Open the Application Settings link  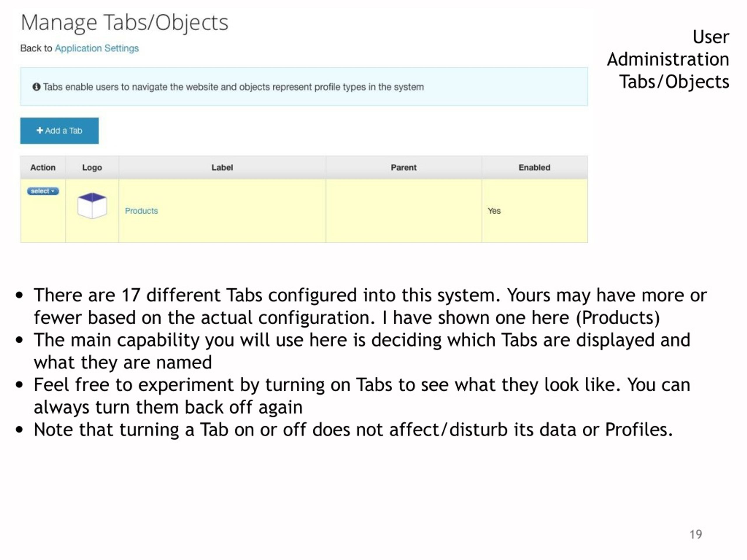tap(97, 48)
